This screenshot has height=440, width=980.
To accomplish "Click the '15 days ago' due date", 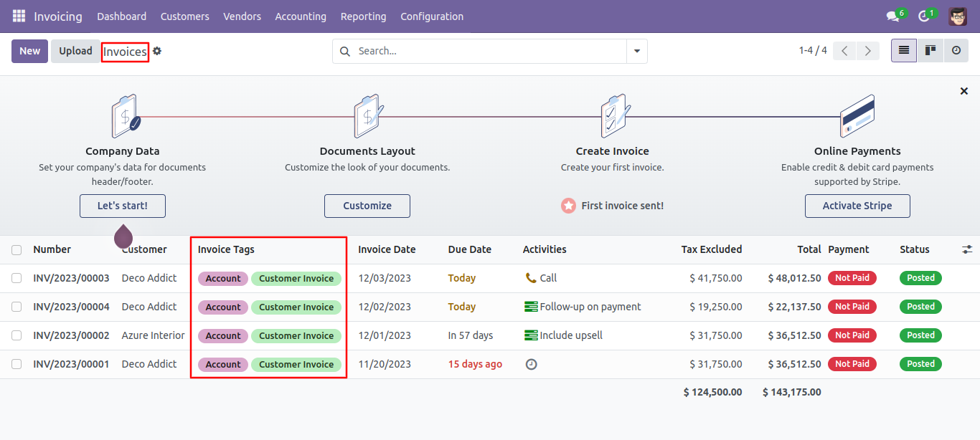I will click(x=475, y=364).
